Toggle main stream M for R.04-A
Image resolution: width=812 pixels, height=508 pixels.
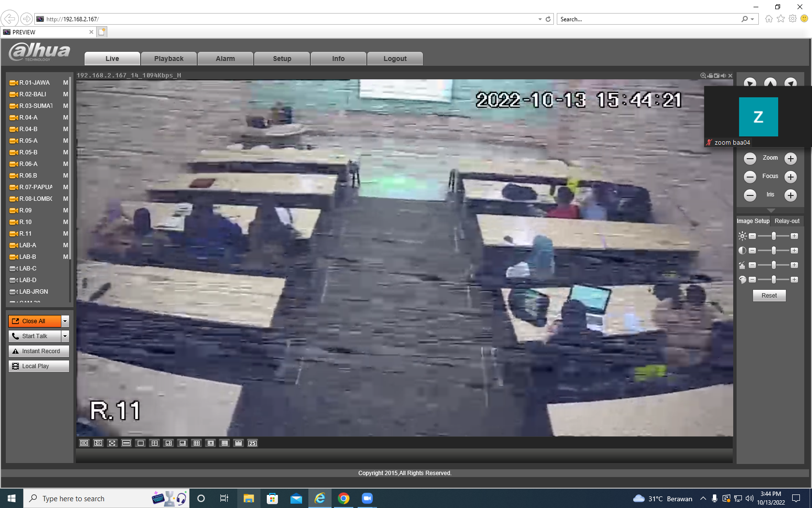tap(66, 118)
